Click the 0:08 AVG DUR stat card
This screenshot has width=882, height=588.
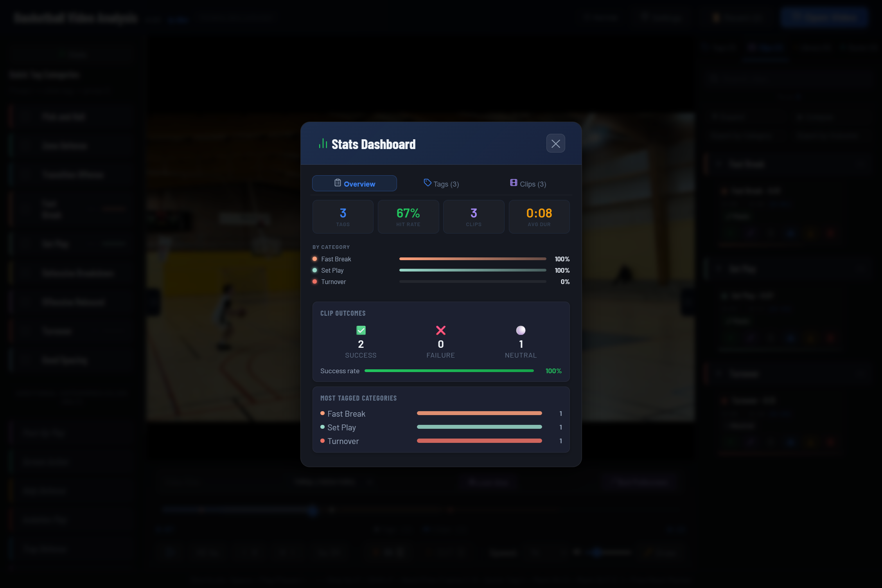click(x=539, y=216)
